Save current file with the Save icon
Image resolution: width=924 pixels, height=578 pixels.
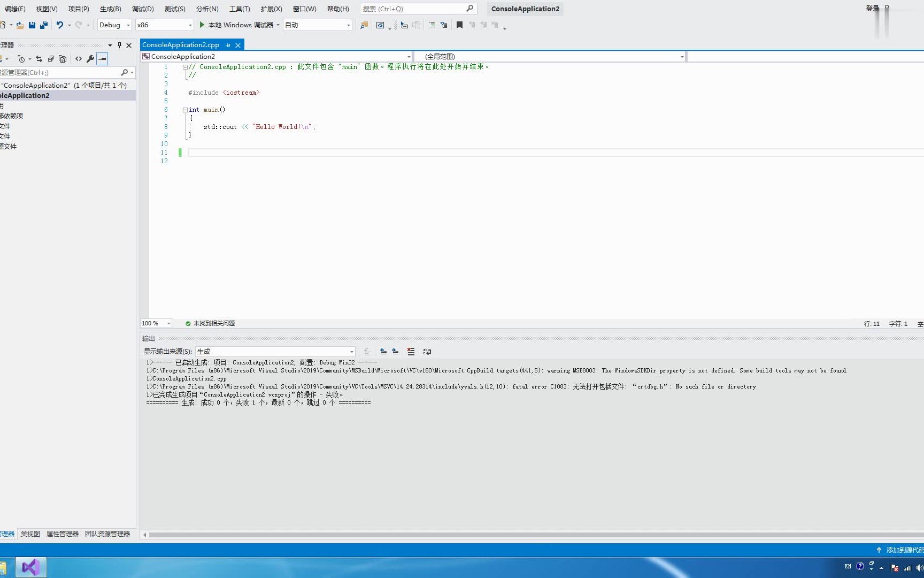pos(32,25)
